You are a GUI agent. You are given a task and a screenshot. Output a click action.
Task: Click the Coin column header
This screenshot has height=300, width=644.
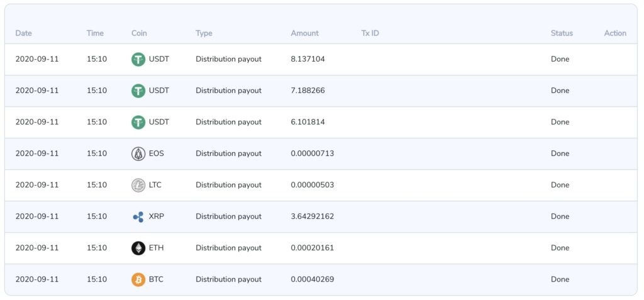click(x=139, y=33)
